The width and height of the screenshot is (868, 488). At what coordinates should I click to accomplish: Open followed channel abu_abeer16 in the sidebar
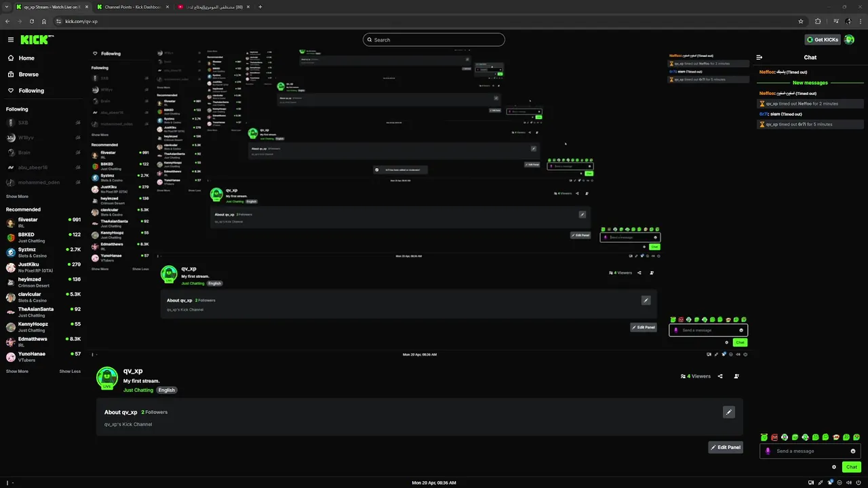(x=43, y=167)
